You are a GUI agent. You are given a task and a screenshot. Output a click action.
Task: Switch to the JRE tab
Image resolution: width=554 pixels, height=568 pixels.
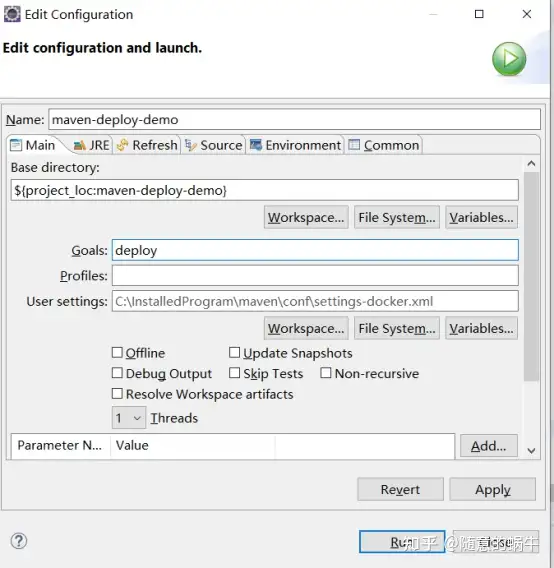(x=91, y=145)
